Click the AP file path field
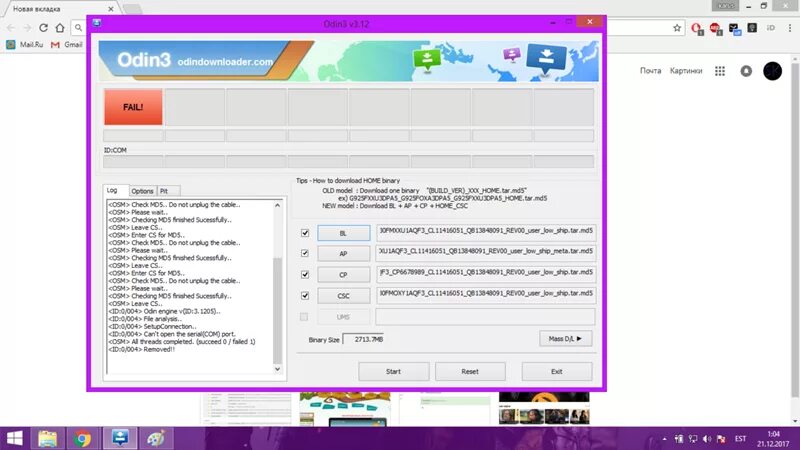Viewport: 800px width, 450px height. (486, 253)
